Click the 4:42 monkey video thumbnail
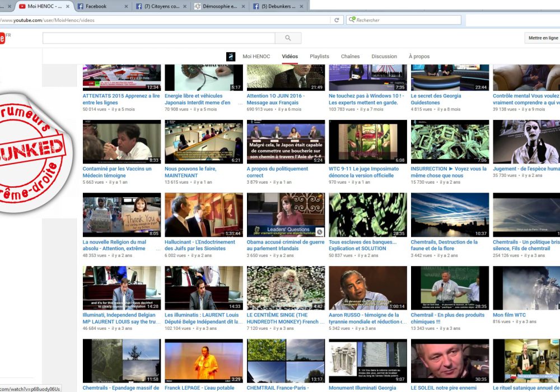 pos(286,288)
